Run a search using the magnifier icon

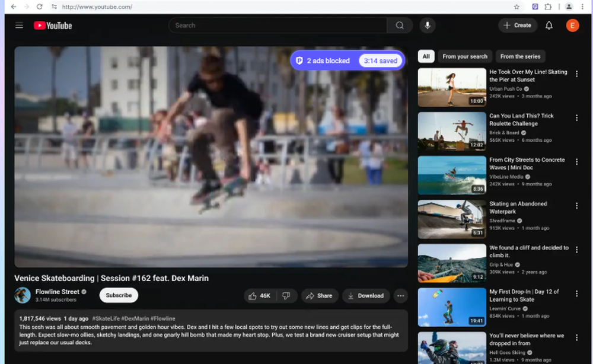[x=399, y=25]
